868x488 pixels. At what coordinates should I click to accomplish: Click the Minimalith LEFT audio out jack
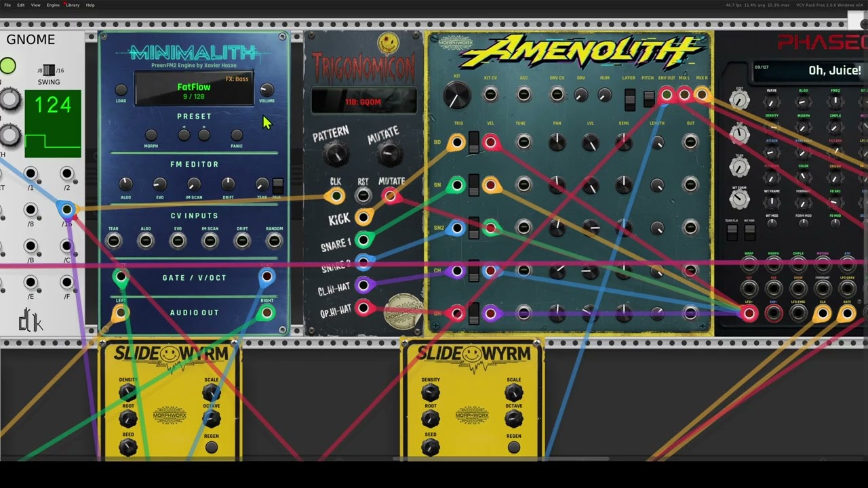120,312
